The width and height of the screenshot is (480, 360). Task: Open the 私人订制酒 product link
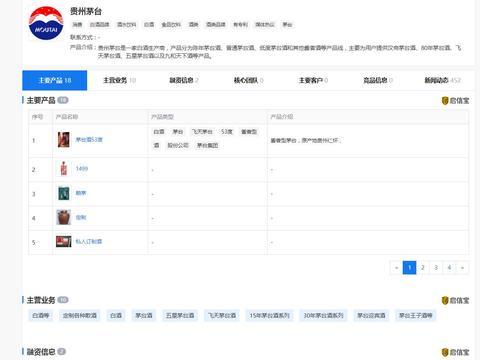[89, 242]
